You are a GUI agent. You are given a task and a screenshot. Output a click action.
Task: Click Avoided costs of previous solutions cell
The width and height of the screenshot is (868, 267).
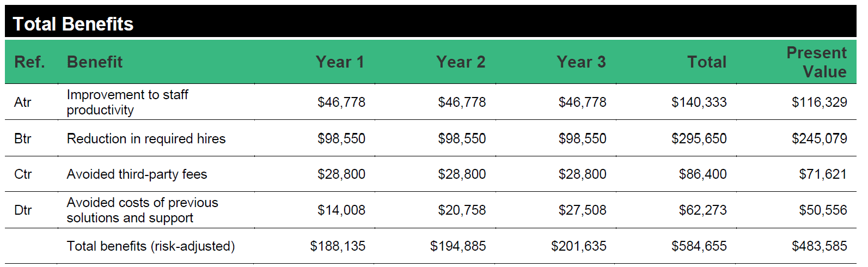click(x=142, y=210)
